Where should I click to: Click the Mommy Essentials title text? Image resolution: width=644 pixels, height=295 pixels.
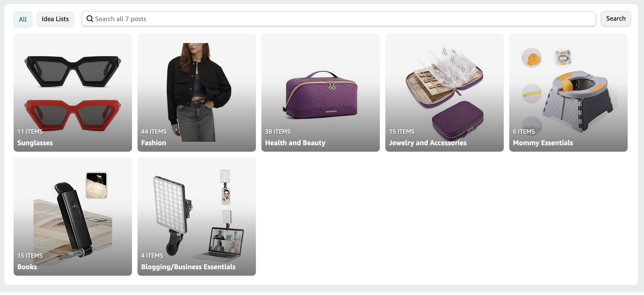[543, 143]
